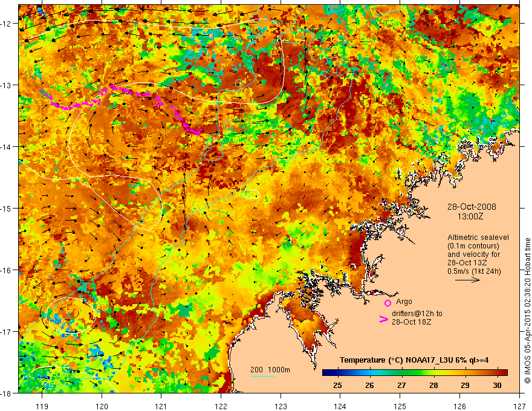Click the magenta drifter arrow legend symbol

pyautogui.click(x=384, y=319)
